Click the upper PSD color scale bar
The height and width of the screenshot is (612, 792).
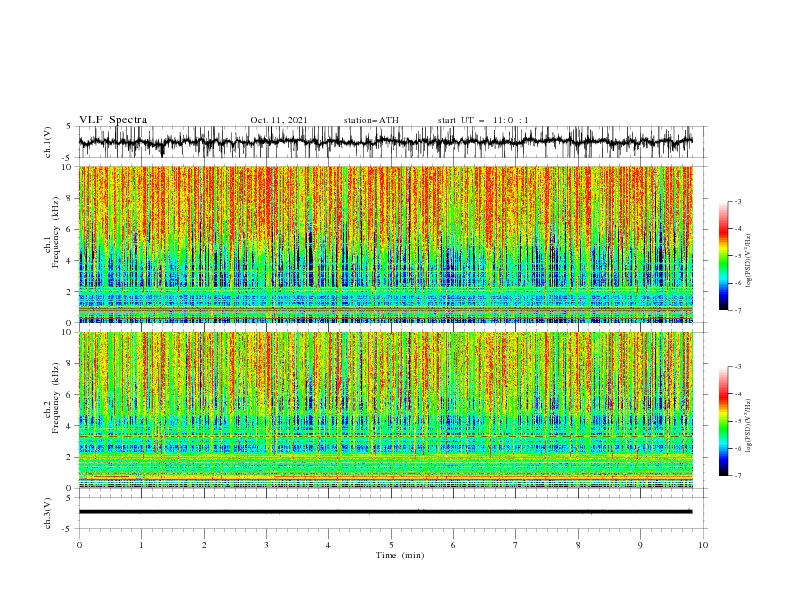pyautogui.click(x=723, y=256)
